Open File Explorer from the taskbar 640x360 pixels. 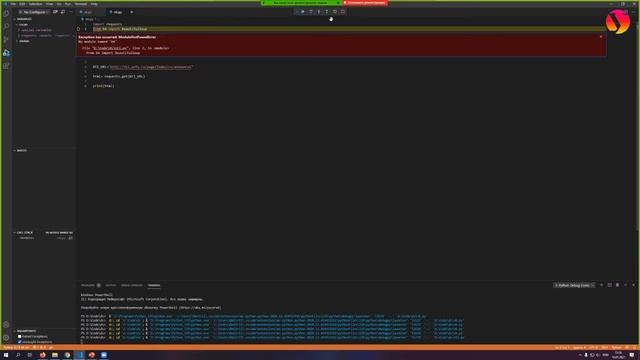click(x=55, y=355)
